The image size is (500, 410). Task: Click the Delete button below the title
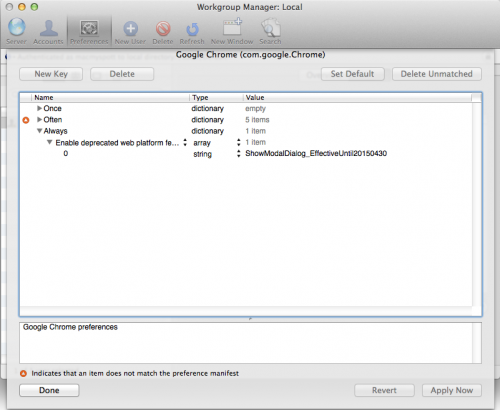[122, 74]
